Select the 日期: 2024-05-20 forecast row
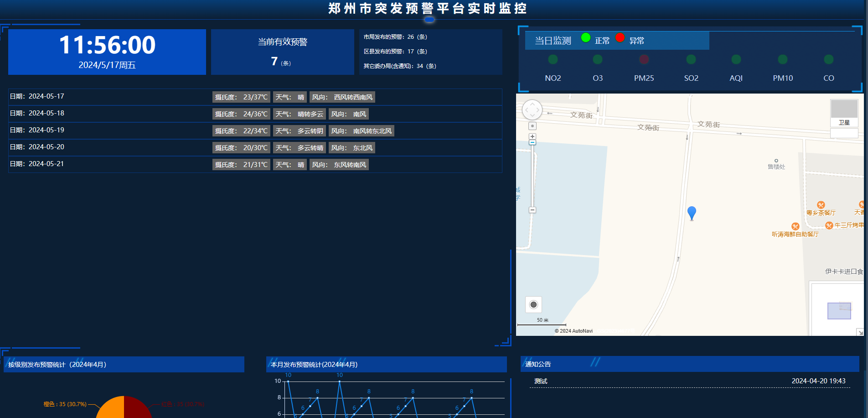Screen dimensions: 868x418 [255, 147]
